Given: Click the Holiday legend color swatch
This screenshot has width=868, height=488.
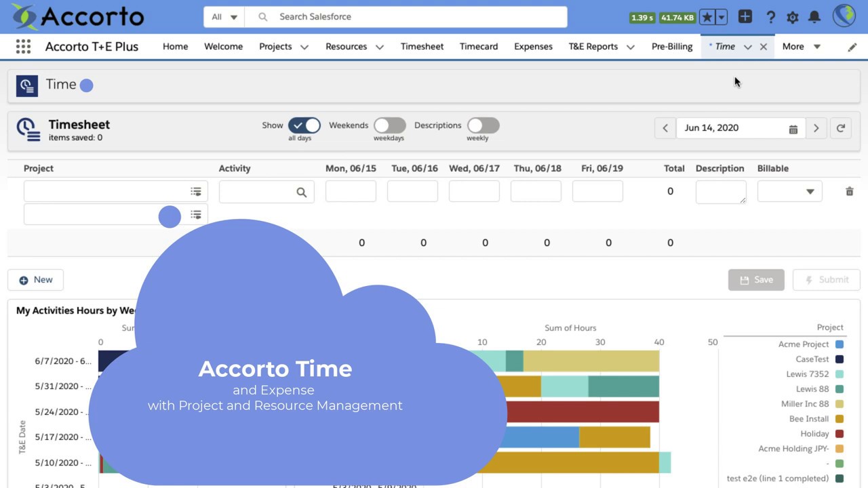Looking at the screenshot, I should pos(840,434).
